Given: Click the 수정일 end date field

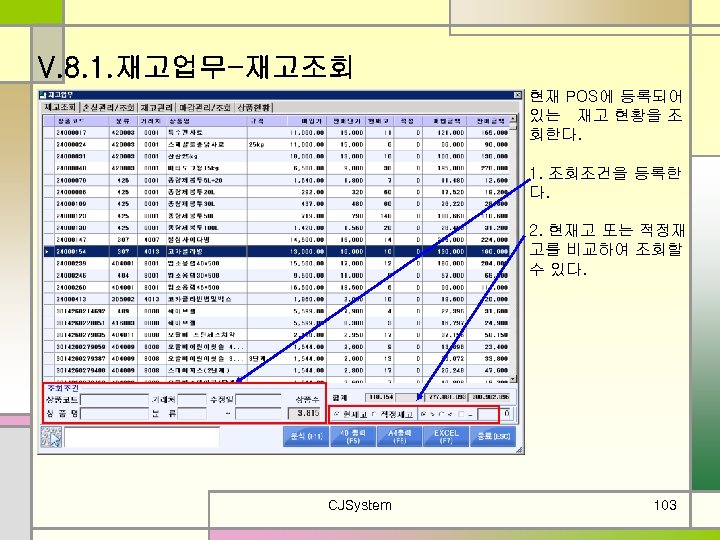Looking at the screenshot, I should pos(258,414).
